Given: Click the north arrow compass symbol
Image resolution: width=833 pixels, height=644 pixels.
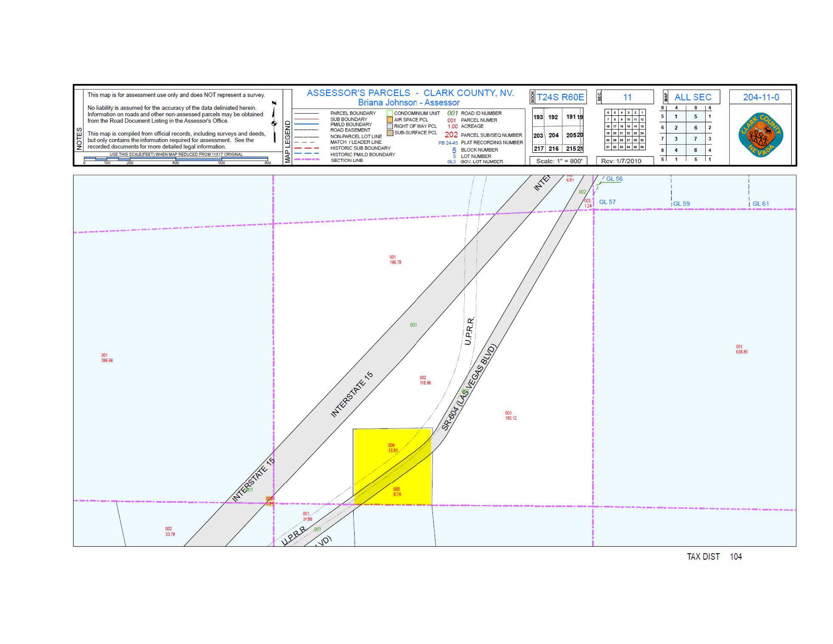Looking at the screenshot, I should [x=274, y=123].
